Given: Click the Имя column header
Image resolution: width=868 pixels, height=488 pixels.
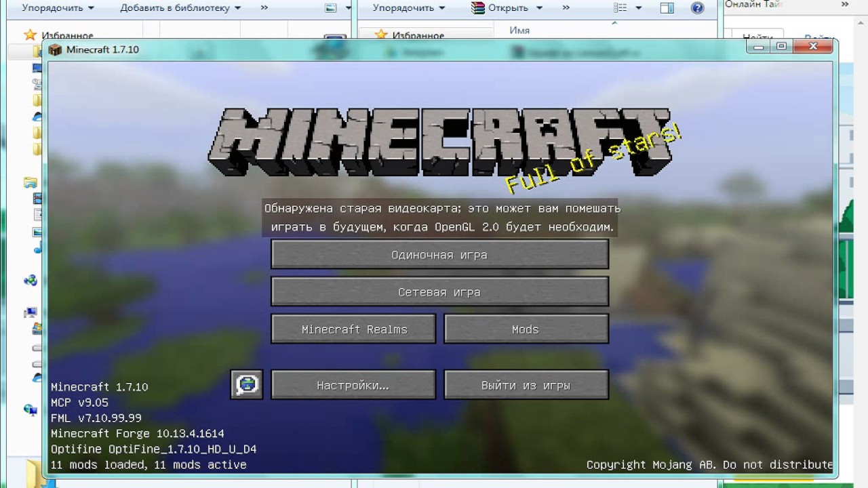Looking at the screenshot, I should (519, 30).
